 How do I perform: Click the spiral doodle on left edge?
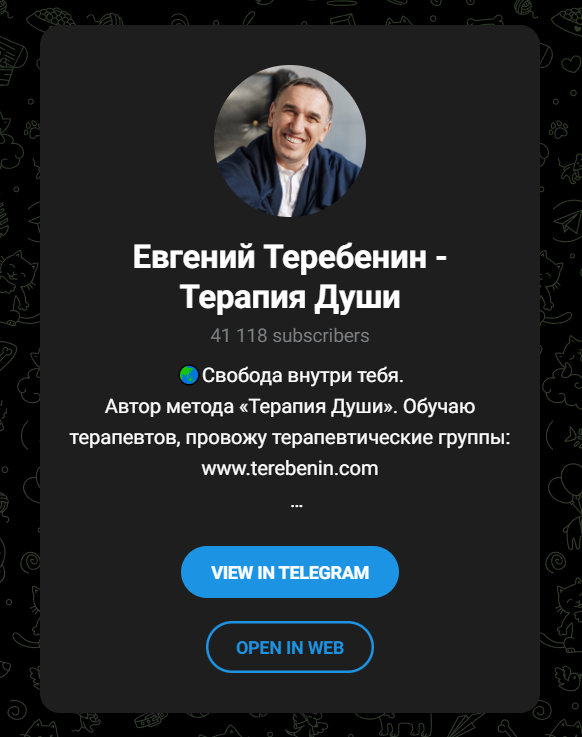pos(32,560)
